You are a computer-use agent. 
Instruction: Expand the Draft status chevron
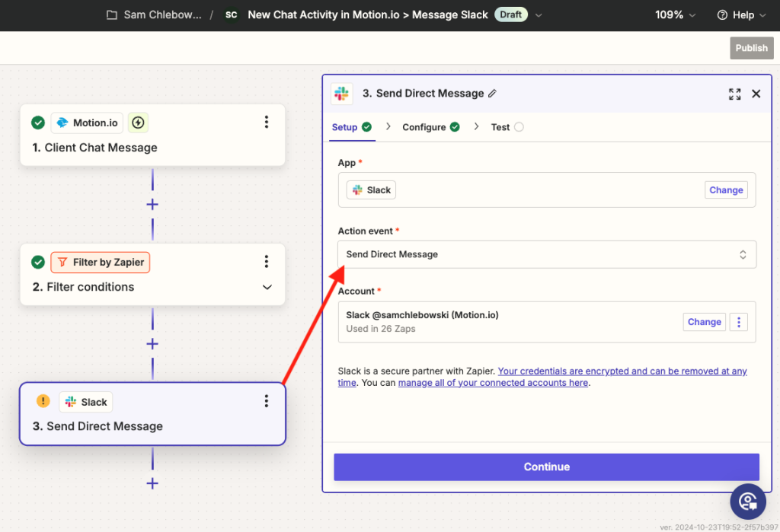point(539,15)
